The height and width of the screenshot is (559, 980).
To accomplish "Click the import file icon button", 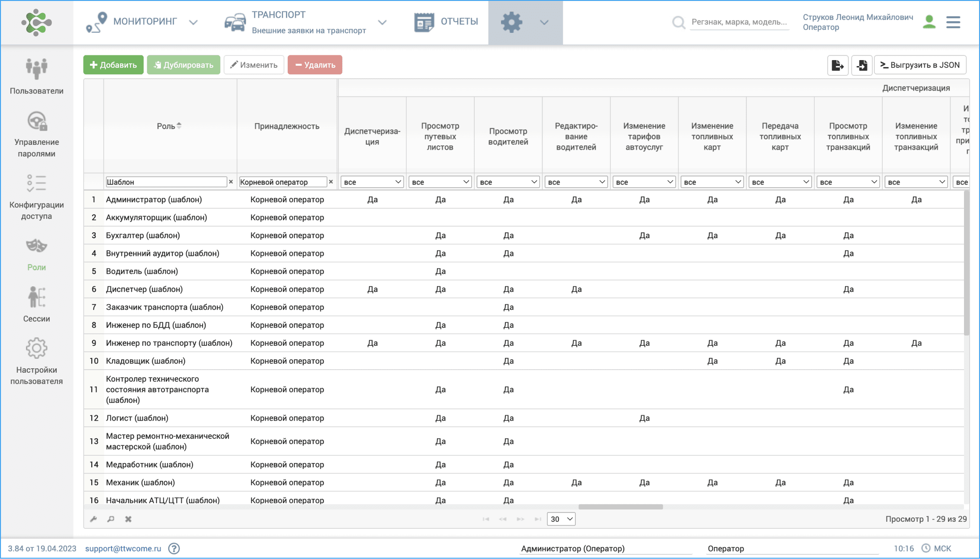I will click(861, 65).
